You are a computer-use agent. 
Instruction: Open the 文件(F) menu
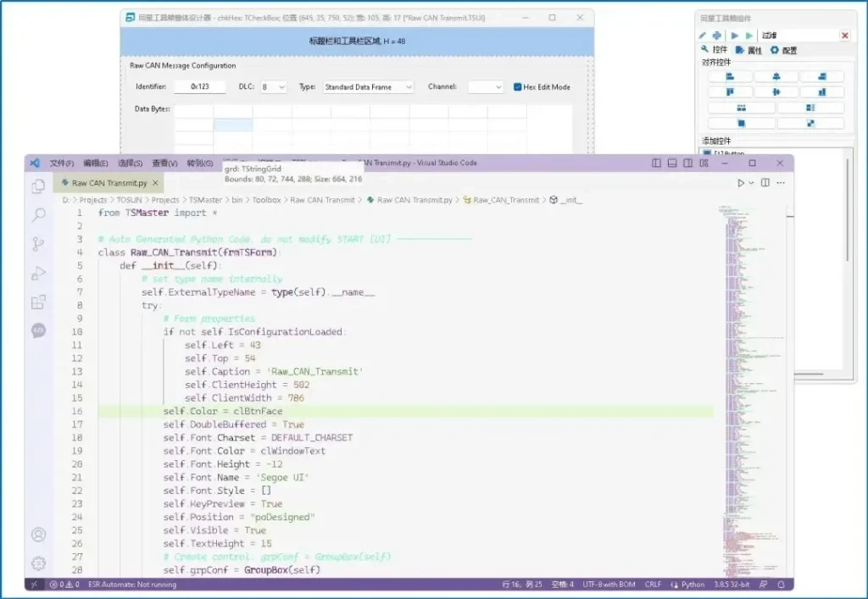click(x=61, y=163)
